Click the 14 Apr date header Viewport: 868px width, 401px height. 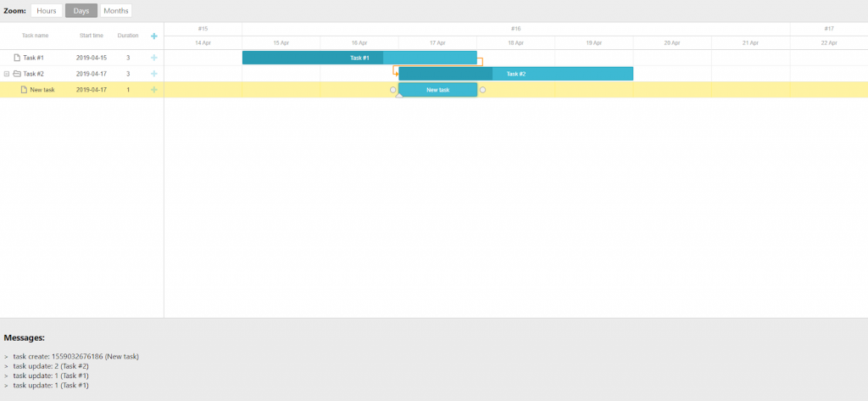tap(203, 42)
